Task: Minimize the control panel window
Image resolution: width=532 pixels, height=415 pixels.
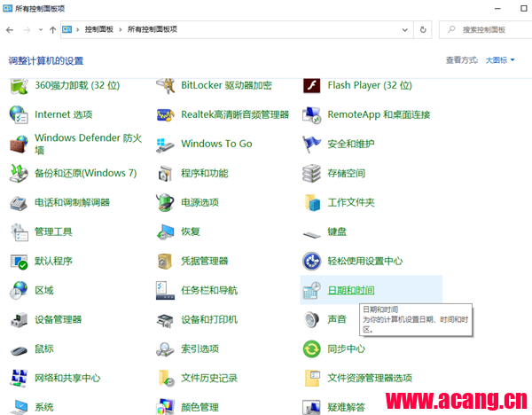Action: [497, 8]
